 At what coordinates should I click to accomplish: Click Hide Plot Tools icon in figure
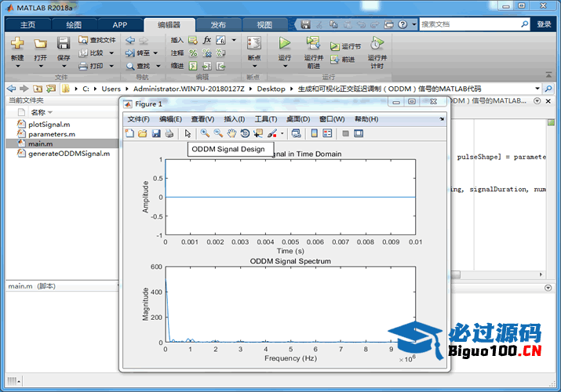click(345, 133)
